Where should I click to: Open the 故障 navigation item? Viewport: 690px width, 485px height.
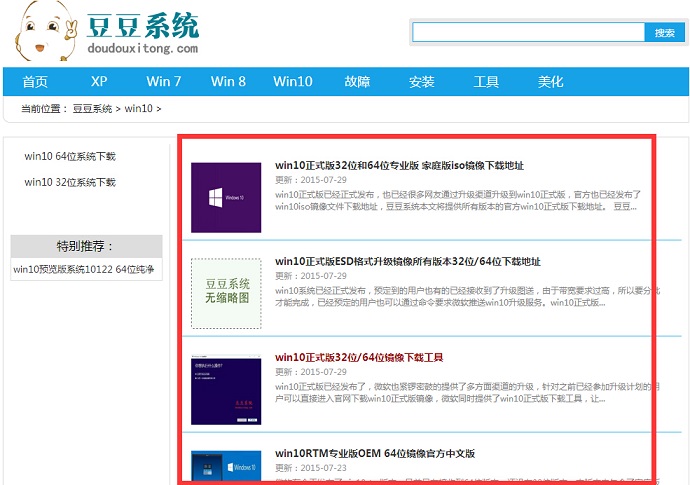pyautogui.click(x=357, y=81)
